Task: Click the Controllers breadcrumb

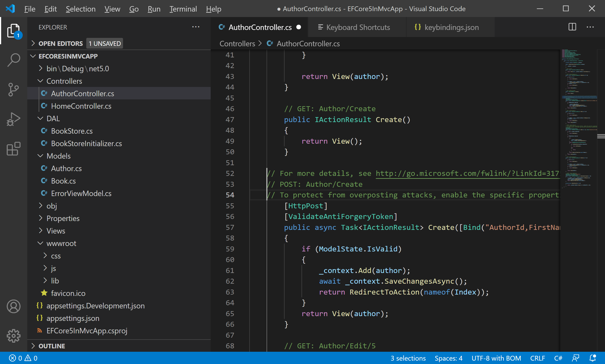Action: click(x=237, y=44)
